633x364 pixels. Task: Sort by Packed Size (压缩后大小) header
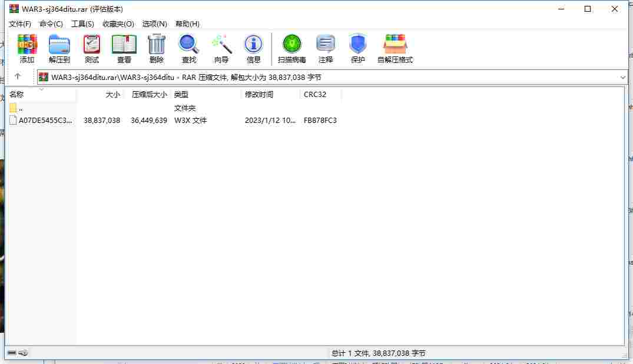[x=147, y=94]
